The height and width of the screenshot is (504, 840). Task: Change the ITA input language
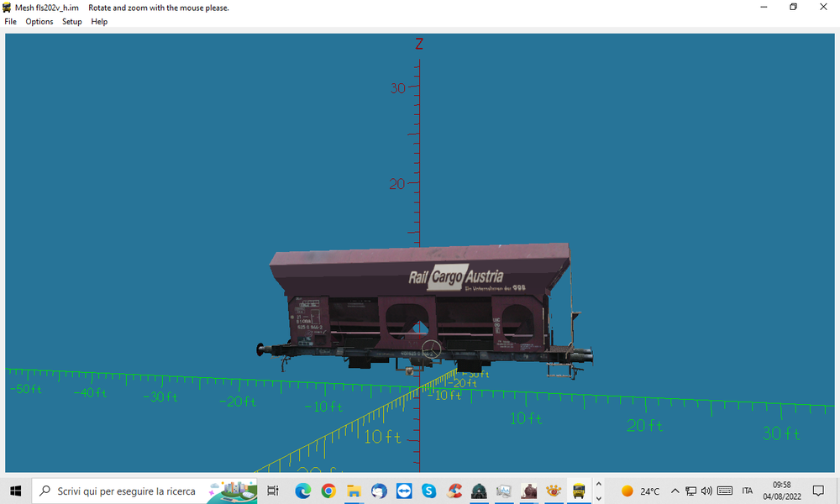[x=748, y=491]
